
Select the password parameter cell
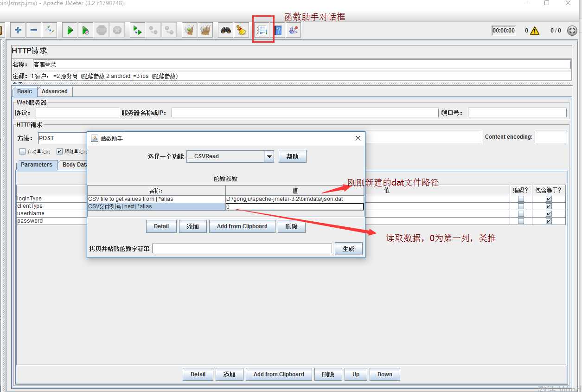[x=51, y=221]
